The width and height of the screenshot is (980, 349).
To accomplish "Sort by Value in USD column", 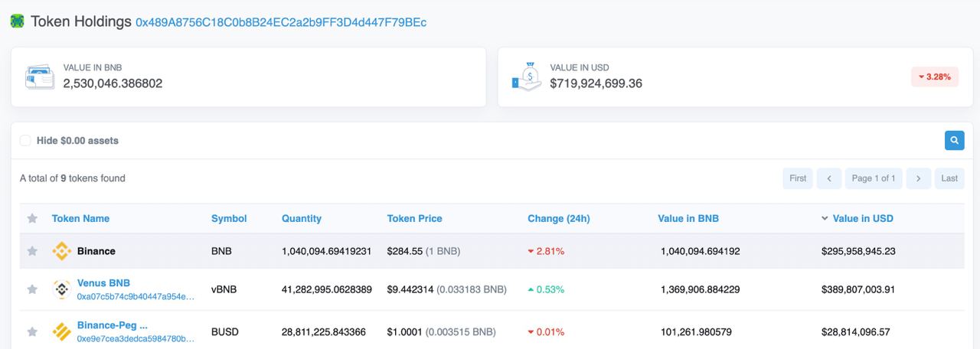I will click(x=862, y=219).
